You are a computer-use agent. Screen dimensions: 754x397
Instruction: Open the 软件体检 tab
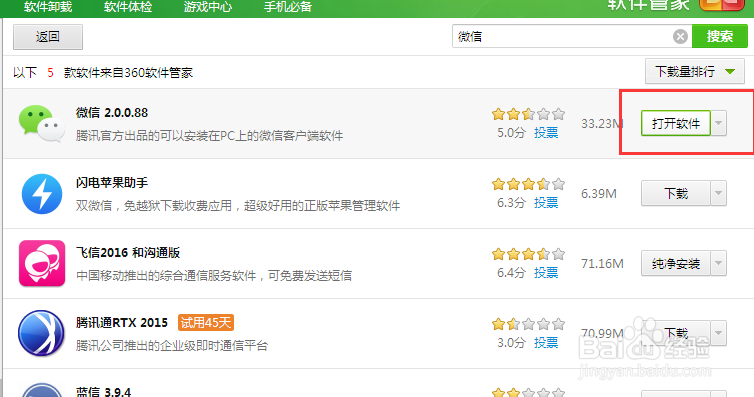click(x=128, y=7)
